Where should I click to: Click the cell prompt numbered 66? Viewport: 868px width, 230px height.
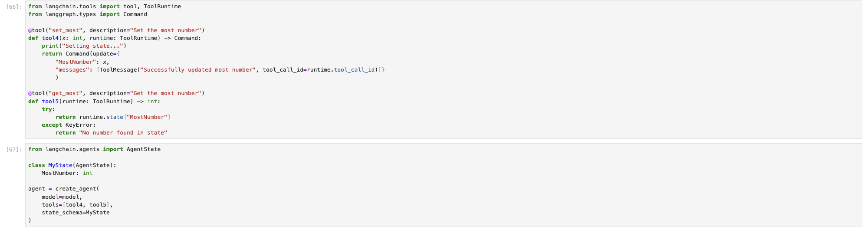point(14,7)
